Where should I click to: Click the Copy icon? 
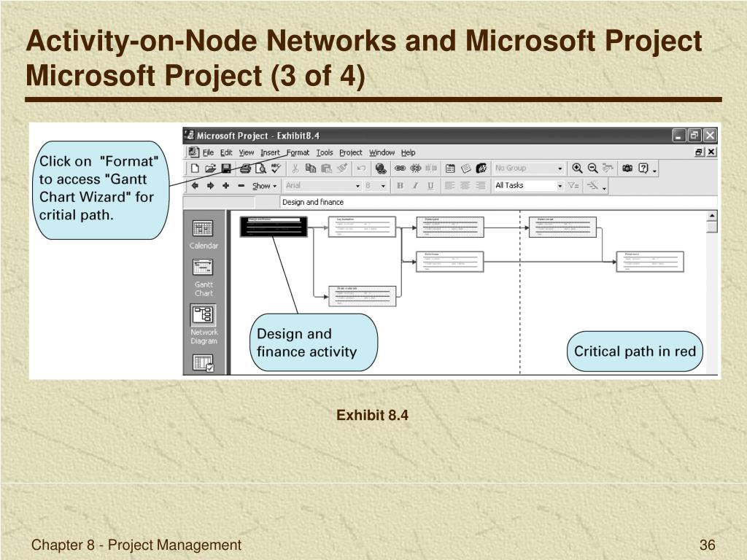pos(311,168)
